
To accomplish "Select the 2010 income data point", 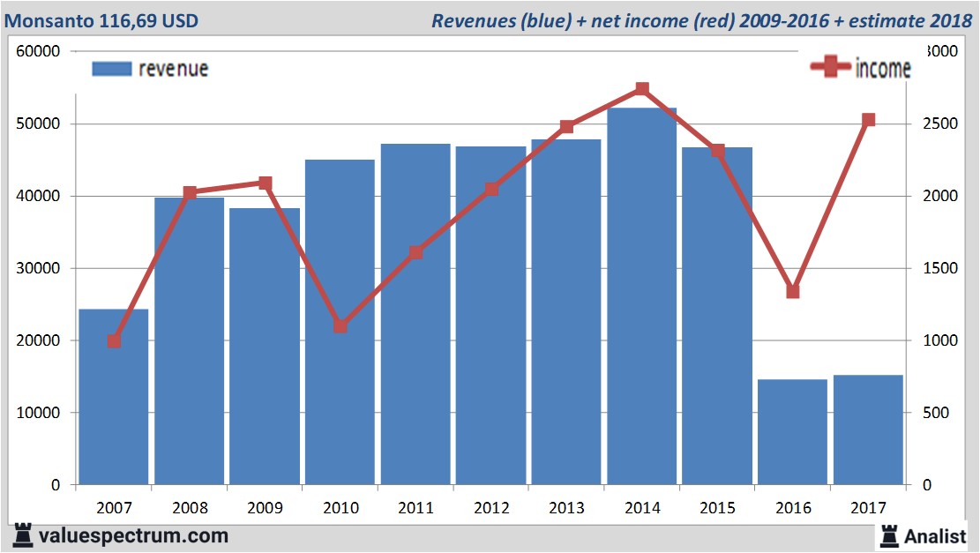I will pos(340,326).
